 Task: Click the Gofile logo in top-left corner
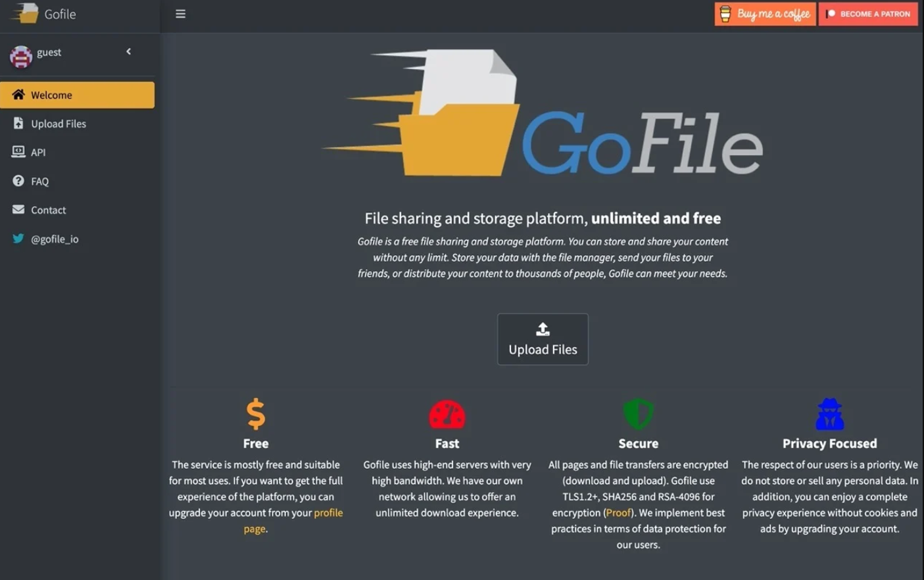coord(24,13)
